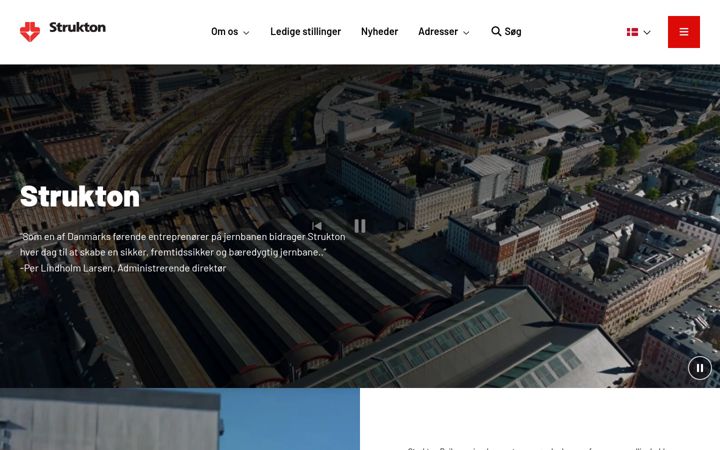Screen dimensions: 720x450
Task: Click the large Strukton hero heading
Action: click(x=80, y=197)
